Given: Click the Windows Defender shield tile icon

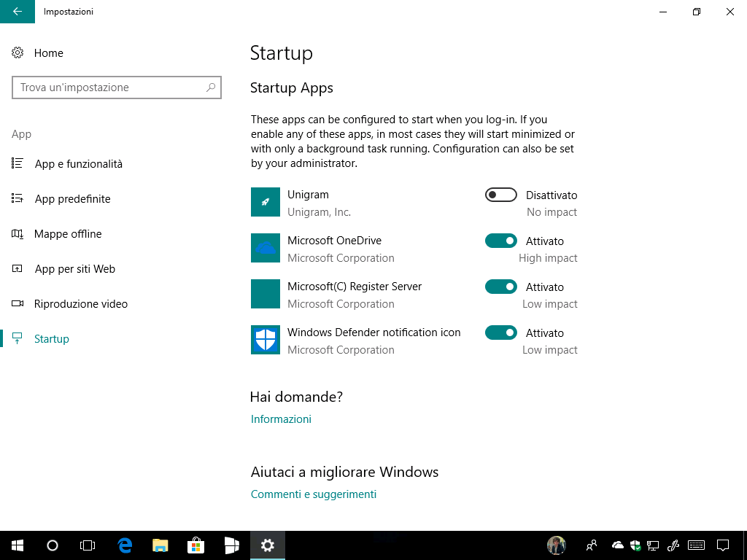Looking at the screenshot, I should click(266, 340).
